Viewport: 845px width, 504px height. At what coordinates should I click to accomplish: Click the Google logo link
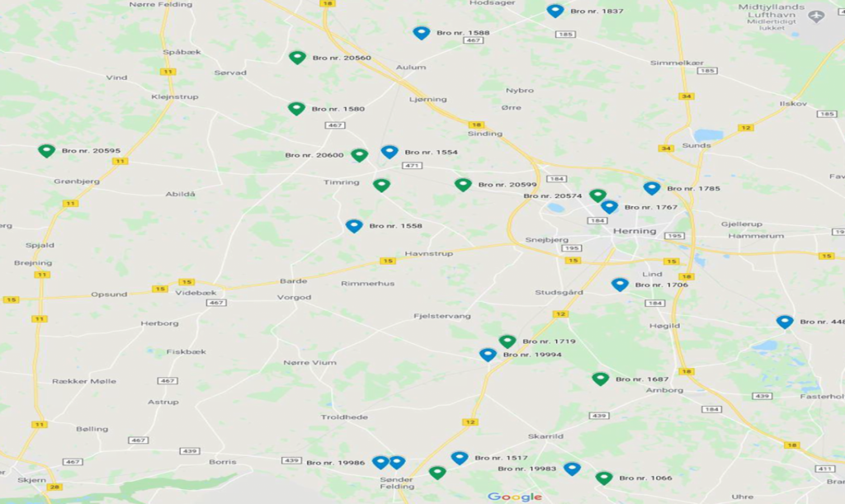(515, 497)
